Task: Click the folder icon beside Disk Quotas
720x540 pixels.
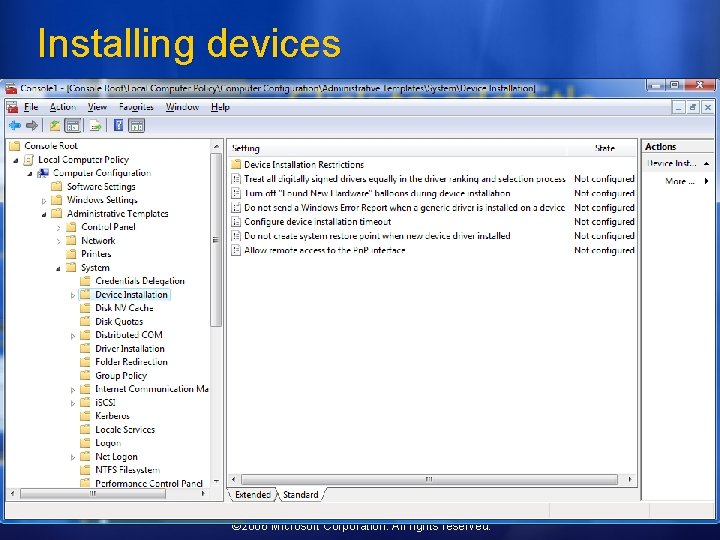Action: pos(85,321)
